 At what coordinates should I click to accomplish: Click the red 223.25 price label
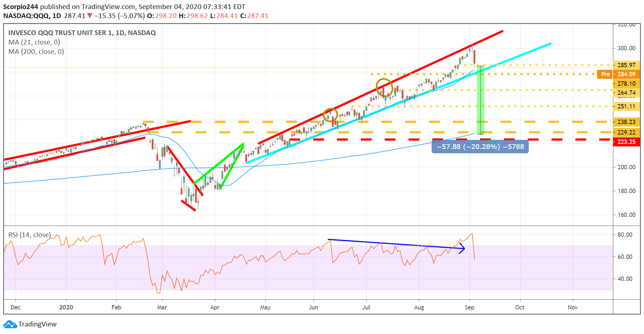pos(626,142)
